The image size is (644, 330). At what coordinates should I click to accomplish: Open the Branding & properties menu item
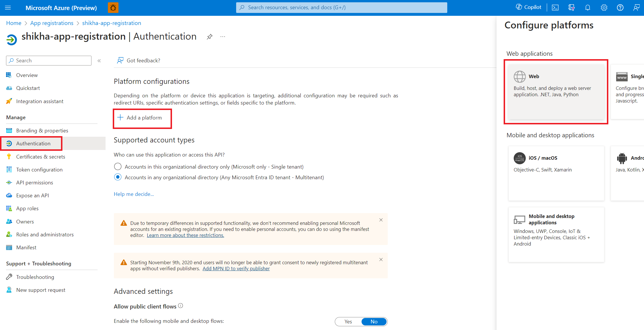click(42, 130)
